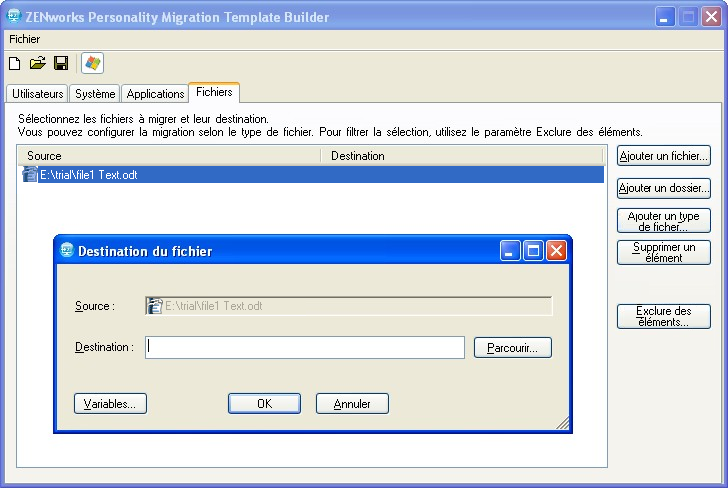Open the Fichier menu
Image resolution: width=728 pixels, height=488 pixels.
click(x=25, y=39)
